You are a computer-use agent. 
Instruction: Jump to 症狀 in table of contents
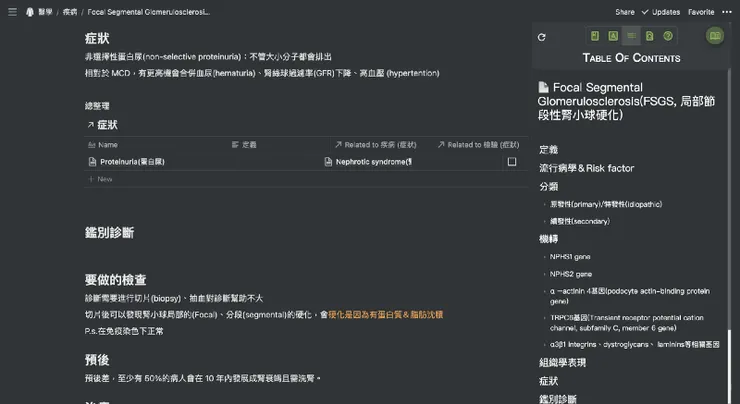[x=548, y=381]
